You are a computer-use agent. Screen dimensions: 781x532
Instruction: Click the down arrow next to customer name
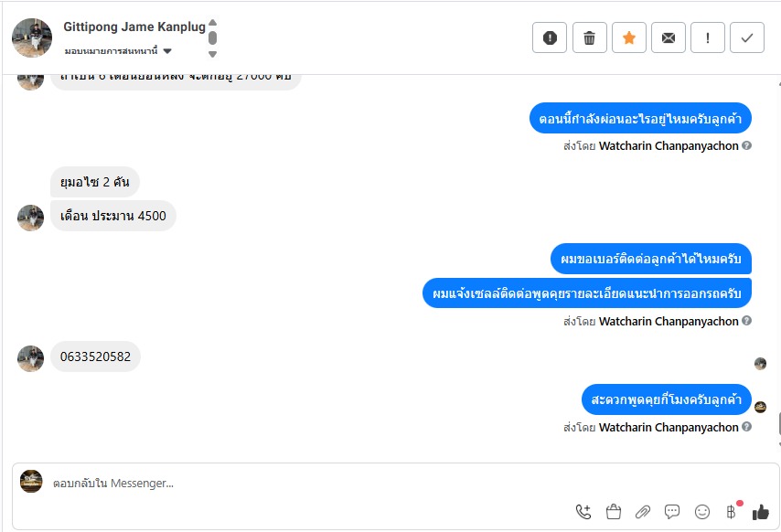(213, 54)
